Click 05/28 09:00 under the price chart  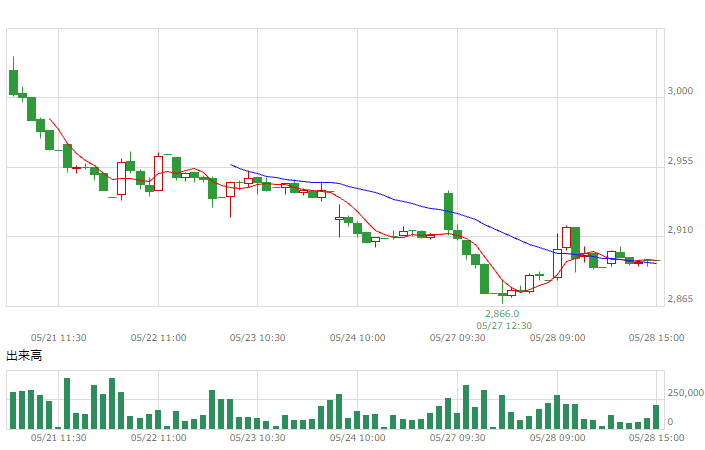pyautogui.click(x=558, y=338)
